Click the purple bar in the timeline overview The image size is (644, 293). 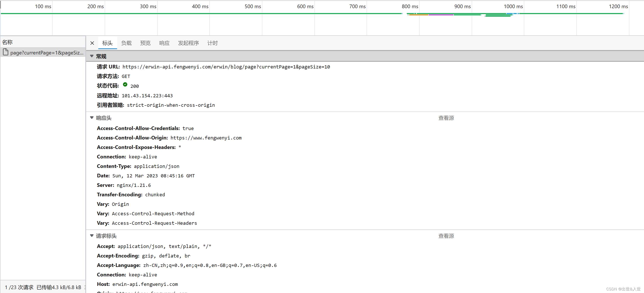pyautogui.click(x=441, y=15)
